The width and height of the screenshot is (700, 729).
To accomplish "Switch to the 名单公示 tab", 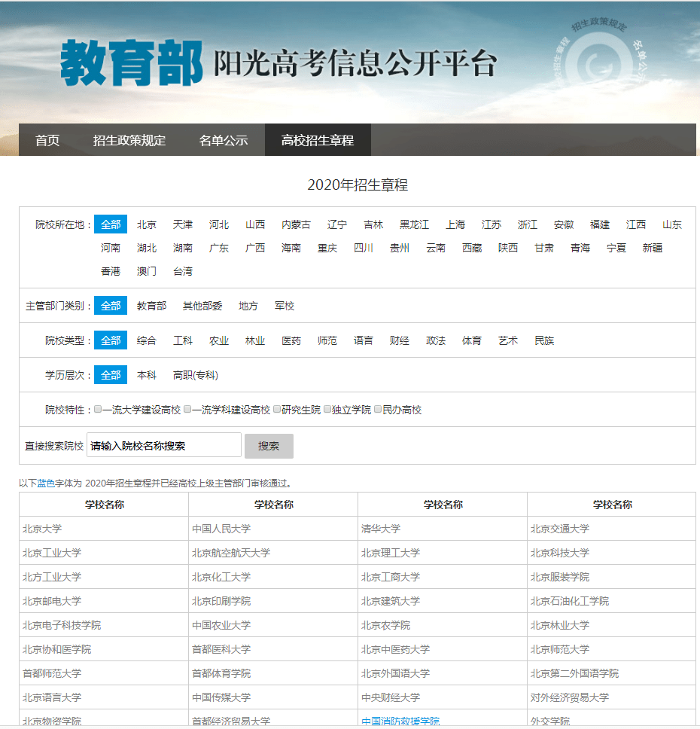I will pos(224,140).
